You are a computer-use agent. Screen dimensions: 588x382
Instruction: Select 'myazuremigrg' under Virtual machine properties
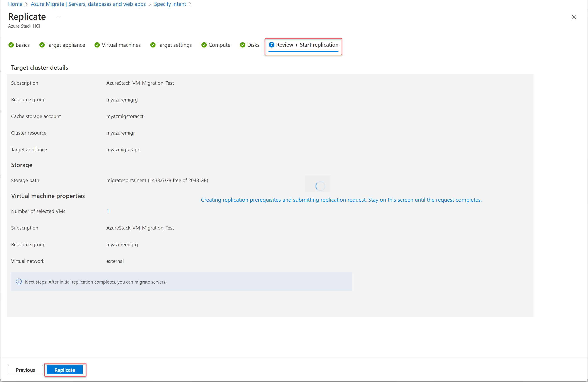(122, 245)
